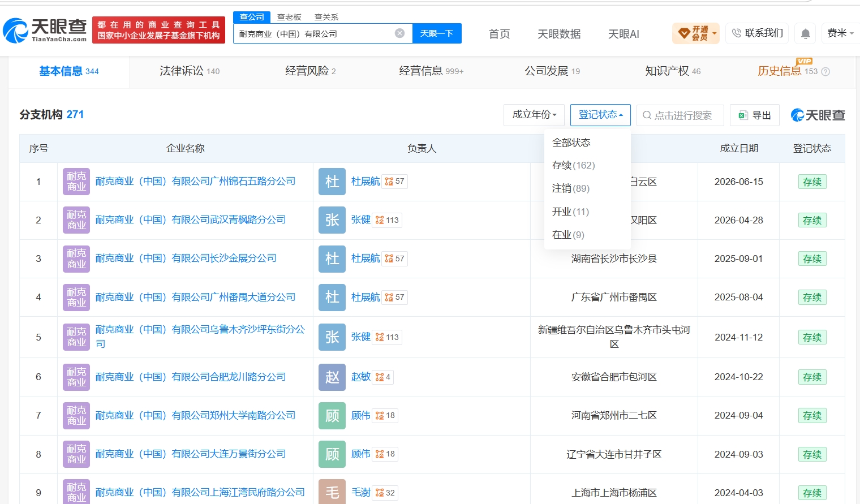Image resolution: width=860 pixels, height=504 pixels.
Task: Expand the 成立年份 dropdown filter
Action: (x=534, y=115)
